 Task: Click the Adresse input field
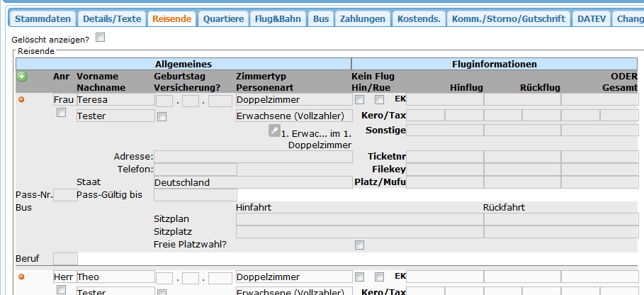click(x=253, y=156)
